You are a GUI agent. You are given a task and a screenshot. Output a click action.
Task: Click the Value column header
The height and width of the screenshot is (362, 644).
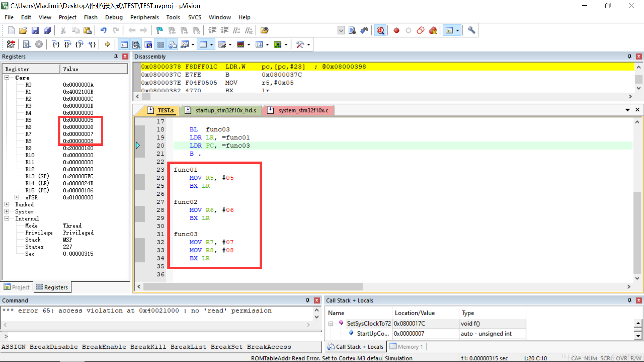pos(94,69)
